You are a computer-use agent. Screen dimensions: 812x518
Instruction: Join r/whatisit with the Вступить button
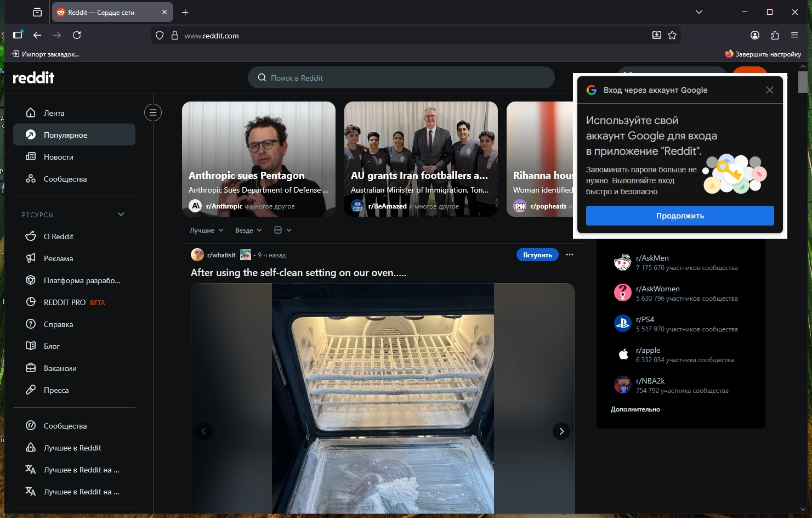pyautogui.click(x=537, y=255)
